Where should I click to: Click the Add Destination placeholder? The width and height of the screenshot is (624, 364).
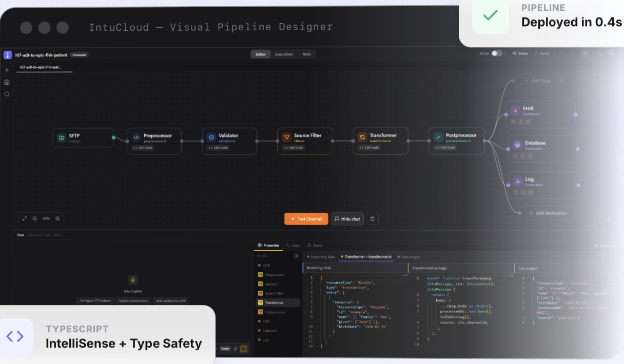coord(548,213)
